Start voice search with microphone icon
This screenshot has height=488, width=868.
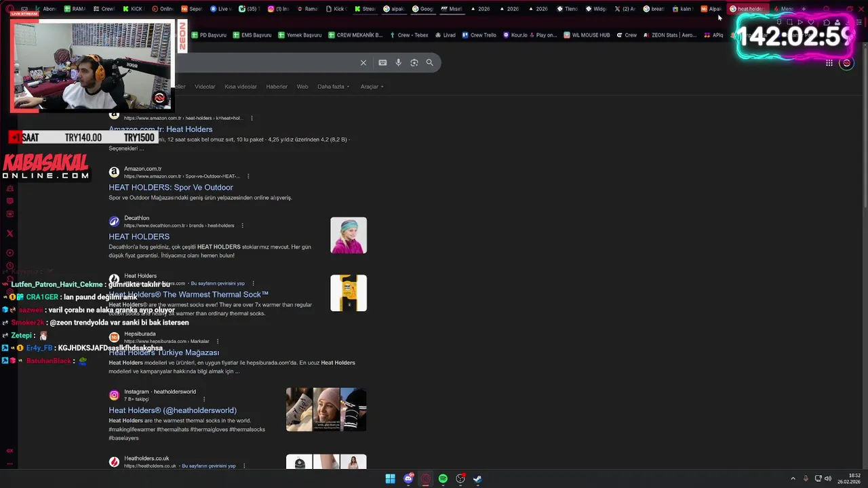pos(398,62)
